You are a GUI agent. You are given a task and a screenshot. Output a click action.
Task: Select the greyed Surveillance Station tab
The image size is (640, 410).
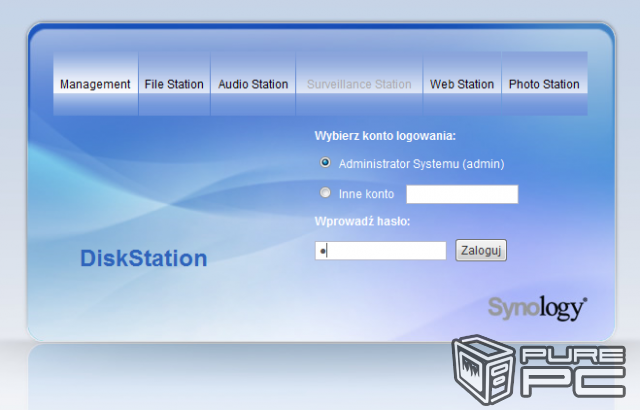click(x=359, y=84)
